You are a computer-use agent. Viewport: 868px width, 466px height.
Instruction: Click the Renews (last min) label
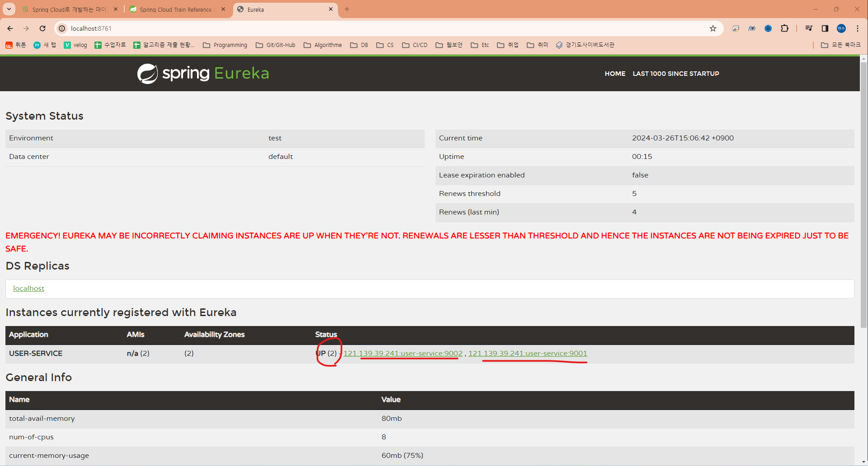click(x=469, y=212)
